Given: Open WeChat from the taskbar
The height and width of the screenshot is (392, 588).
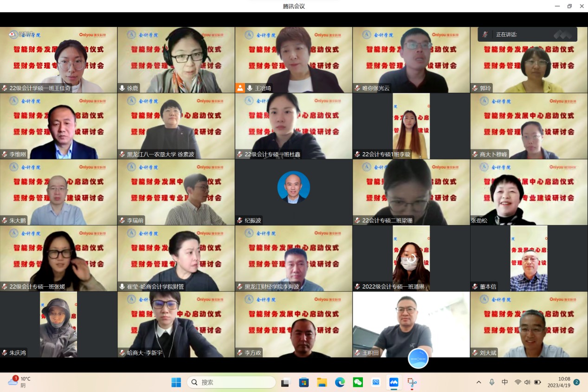Looking at the screenshot, I should click(358, 382).
